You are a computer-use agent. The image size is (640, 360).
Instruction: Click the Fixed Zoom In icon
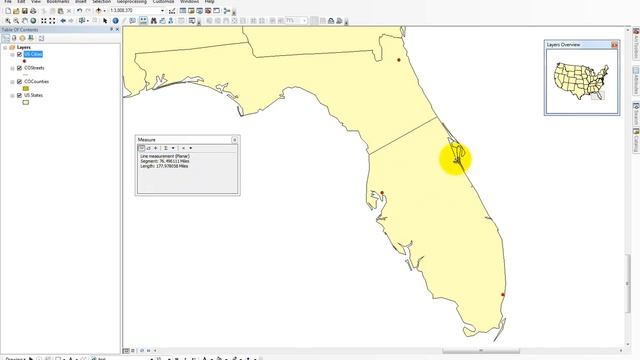point(44,21)
